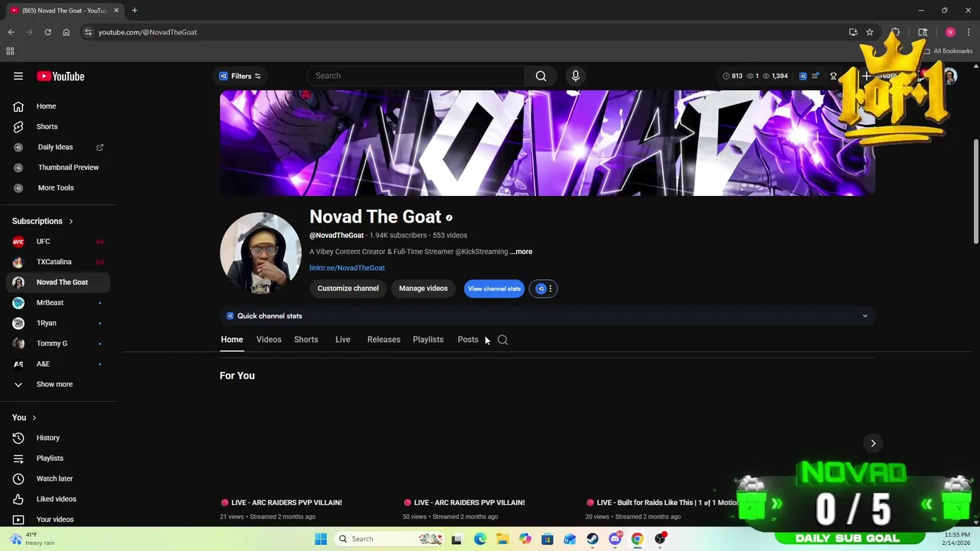Viewport: 980px width, 551px height.
Task: Click Manage videos button
Action: coord(423,289)
